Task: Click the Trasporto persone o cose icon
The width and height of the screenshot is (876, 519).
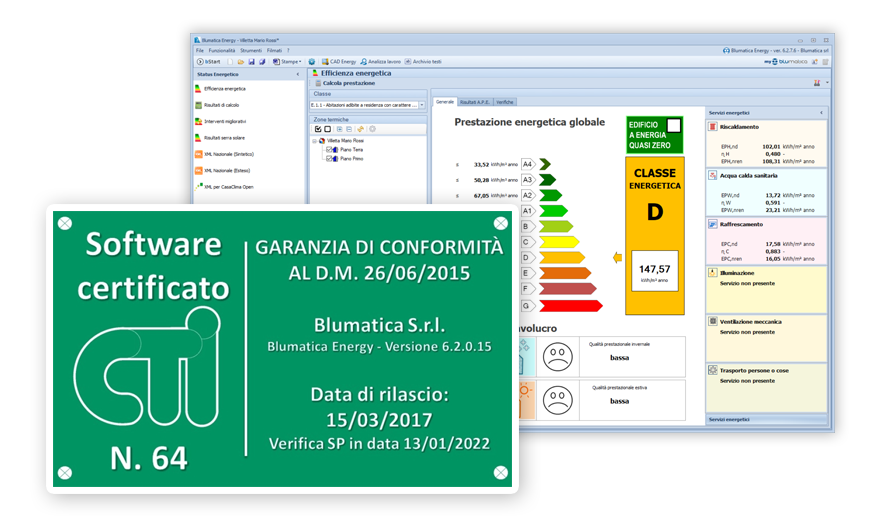Action: pos(713,370)
